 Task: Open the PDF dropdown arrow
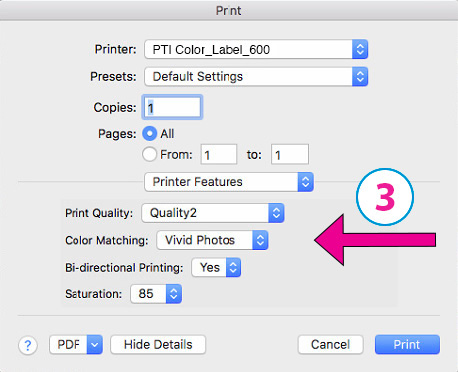point(94,345)
